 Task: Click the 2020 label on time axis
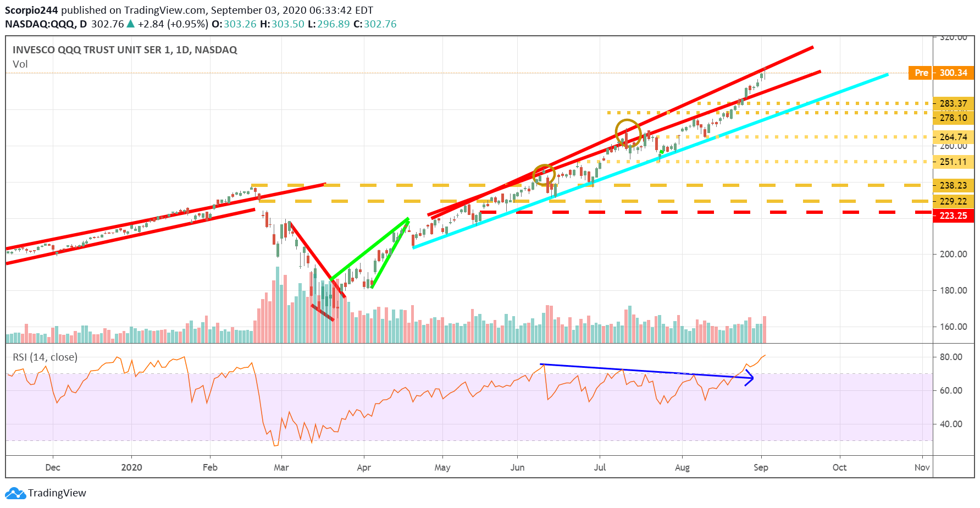[x=131, y=467]
